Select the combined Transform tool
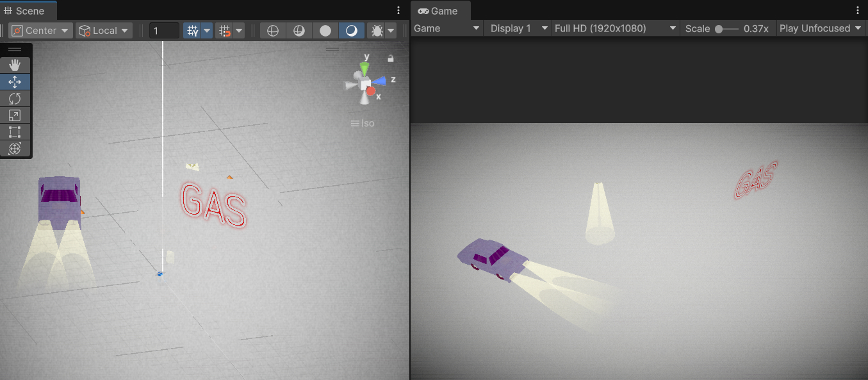 [15, 149]
